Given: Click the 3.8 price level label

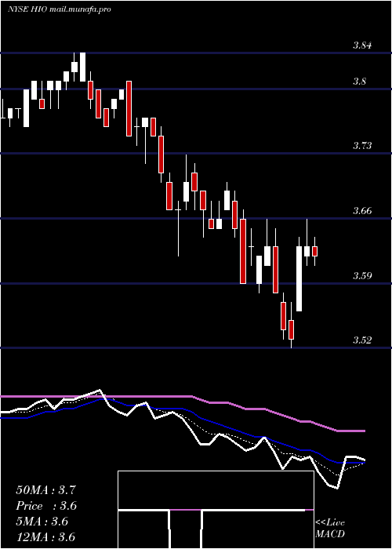Looking at the screenshot, I should (x=359, y=82).
